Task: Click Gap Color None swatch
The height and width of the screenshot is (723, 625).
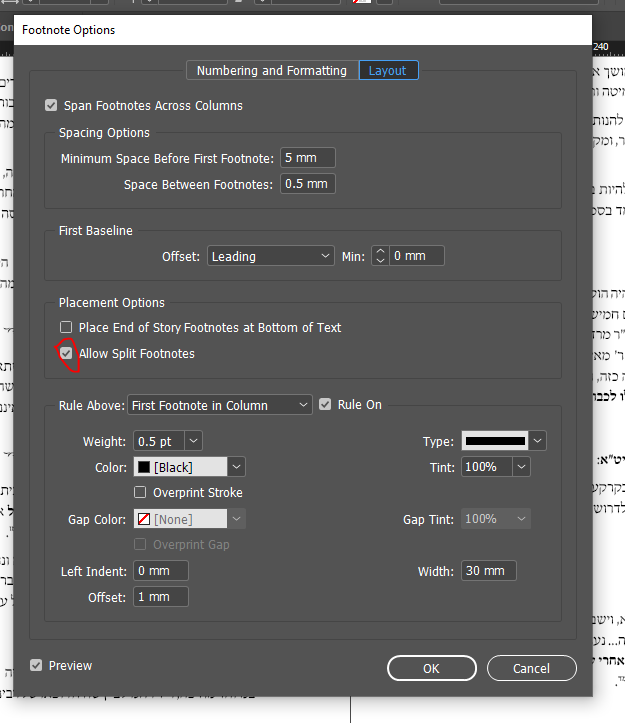Action: (144, 519)
